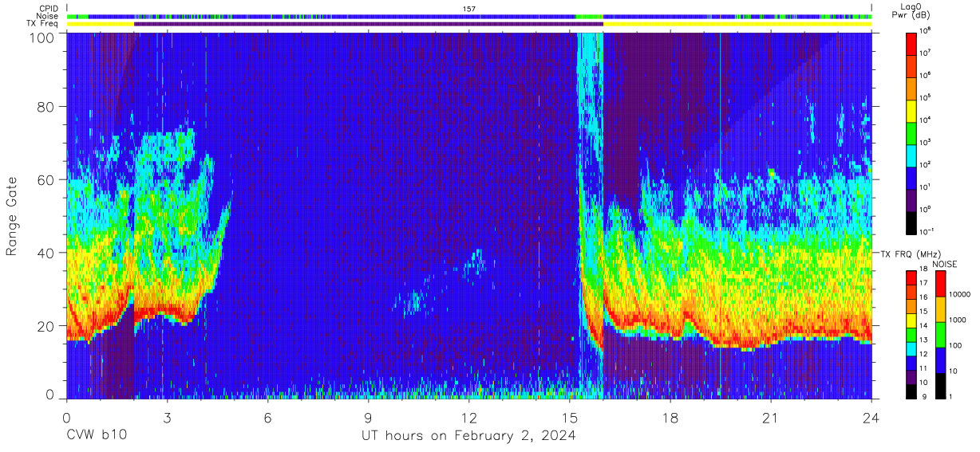Click the 1000 noise scale label
This screenshot has width=980, height=452.
pyautogui.click(x=958, y=319)
